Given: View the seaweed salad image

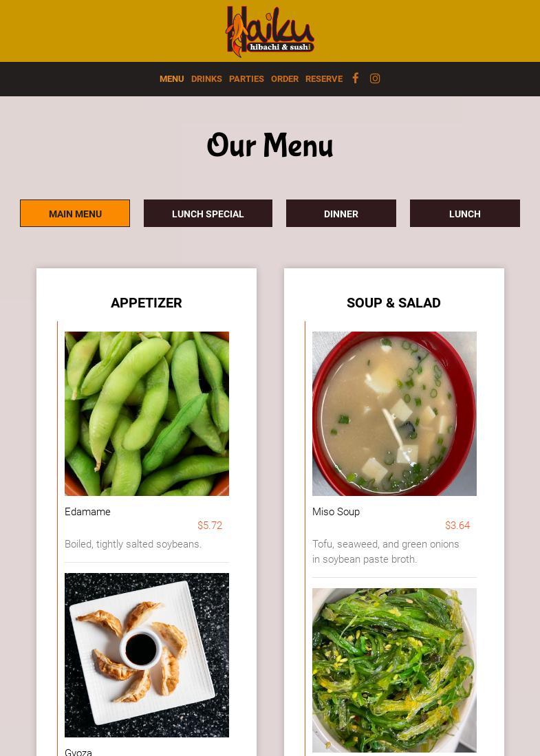Looking at the screenshot, I should point(394,670).
